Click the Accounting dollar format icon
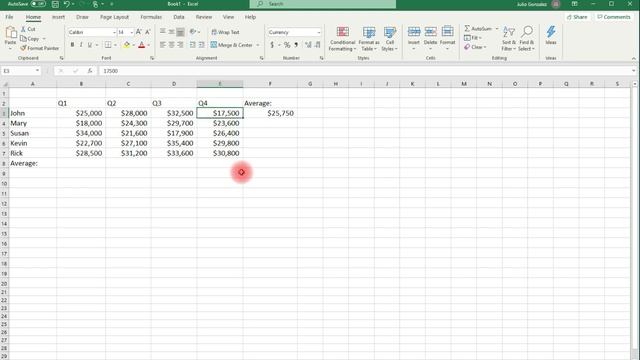640x360 pixels. (272, 45)
